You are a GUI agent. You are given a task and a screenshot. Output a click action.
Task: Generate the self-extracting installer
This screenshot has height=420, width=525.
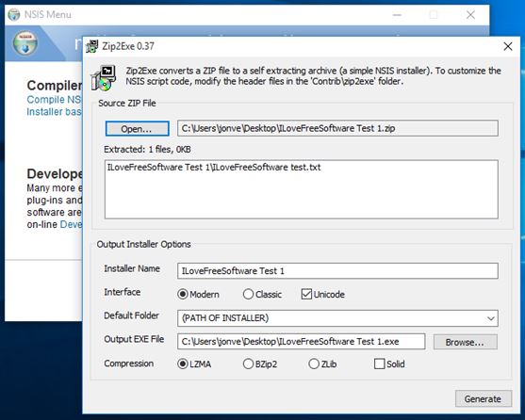click(484, 398)
